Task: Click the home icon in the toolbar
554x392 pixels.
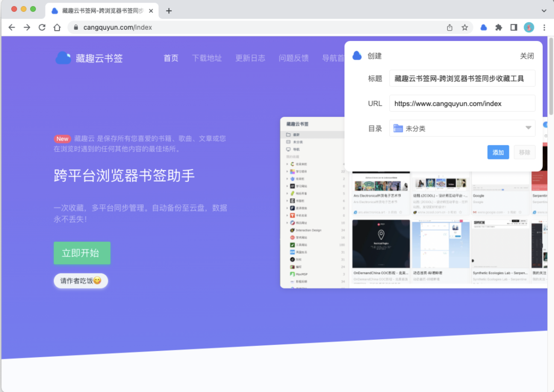Action: tap(57, 28)
